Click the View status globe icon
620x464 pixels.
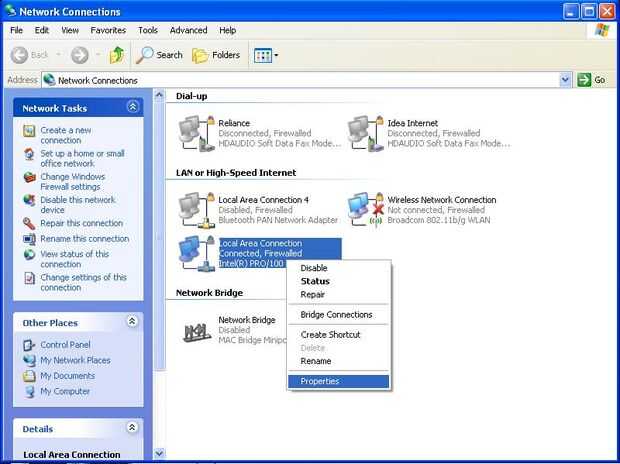click(29, 254)
